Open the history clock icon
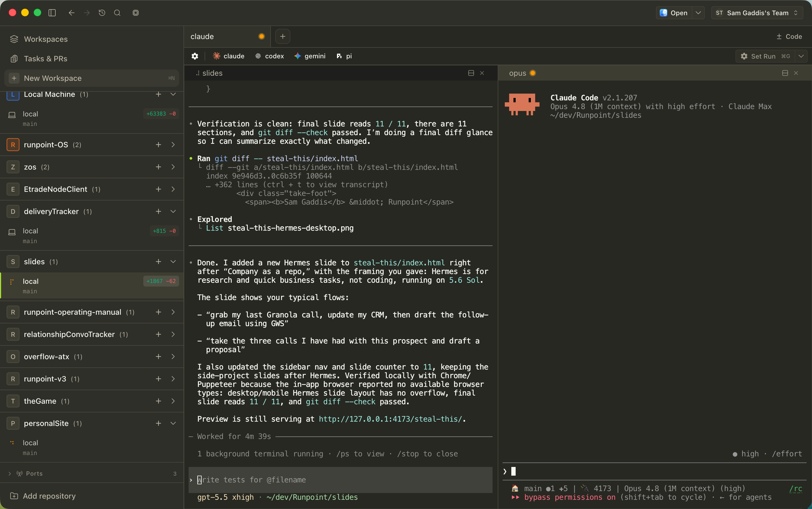Viewport: 812px width, 509px height. 102,13
